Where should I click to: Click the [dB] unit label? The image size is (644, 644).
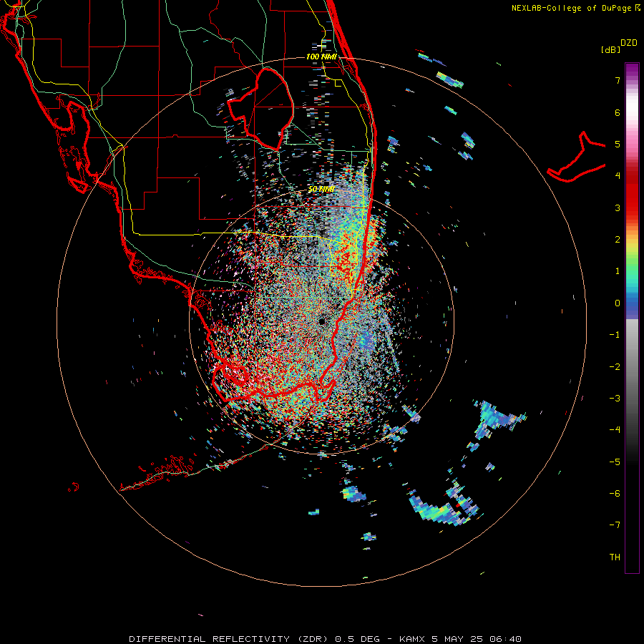[611, 49]
